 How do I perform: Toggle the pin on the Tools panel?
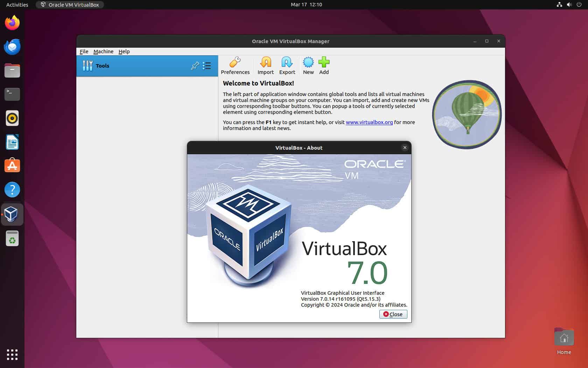[195, 66]
